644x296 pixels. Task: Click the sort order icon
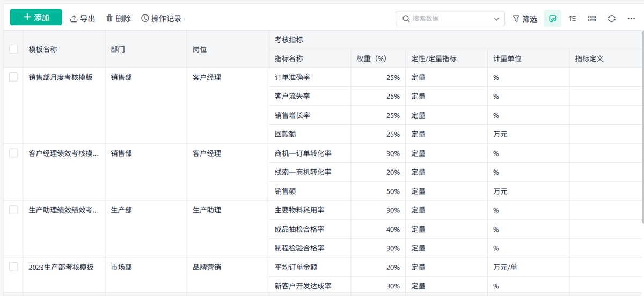(x=573, y=19)
